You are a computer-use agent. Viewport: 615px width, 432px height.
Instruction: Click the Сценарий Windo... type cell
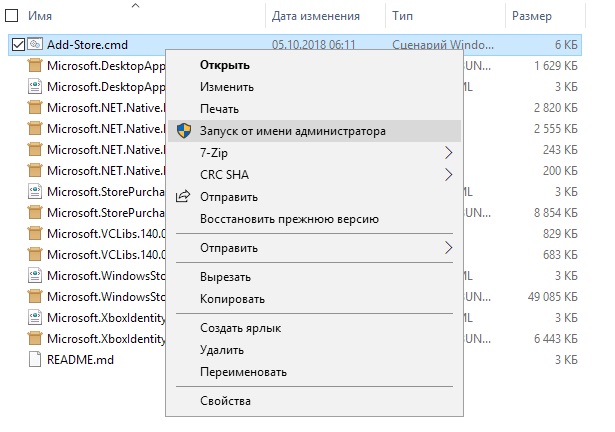[x=443, y=44]
